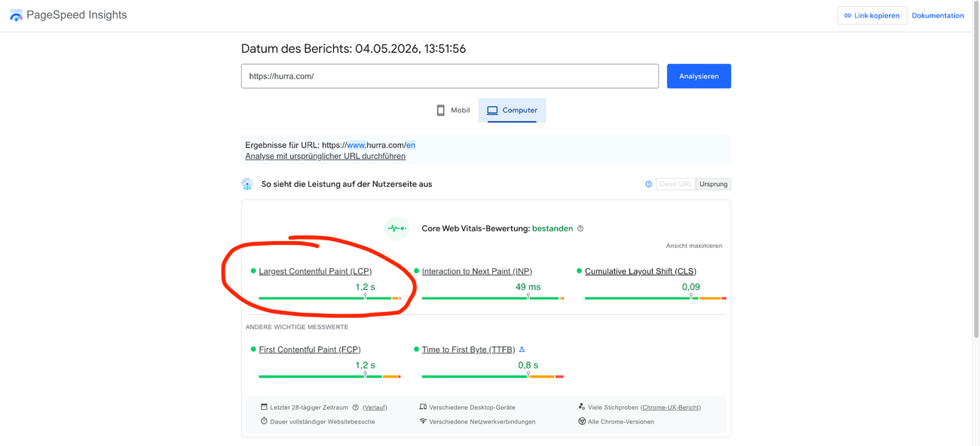Open Interaction to Next Paint (INP) link
Screen dimensions: 980x446
point(477,271)
